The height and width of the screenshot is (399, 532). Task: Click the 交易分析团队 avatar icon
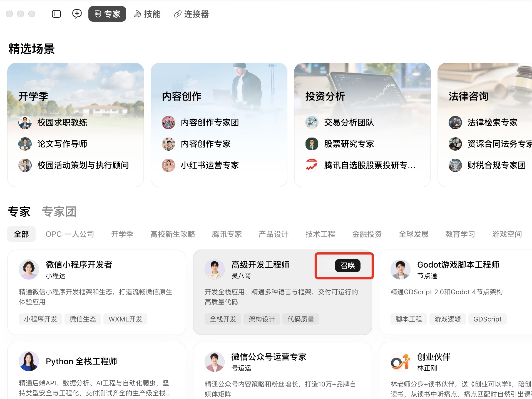[x=312, y=123]
